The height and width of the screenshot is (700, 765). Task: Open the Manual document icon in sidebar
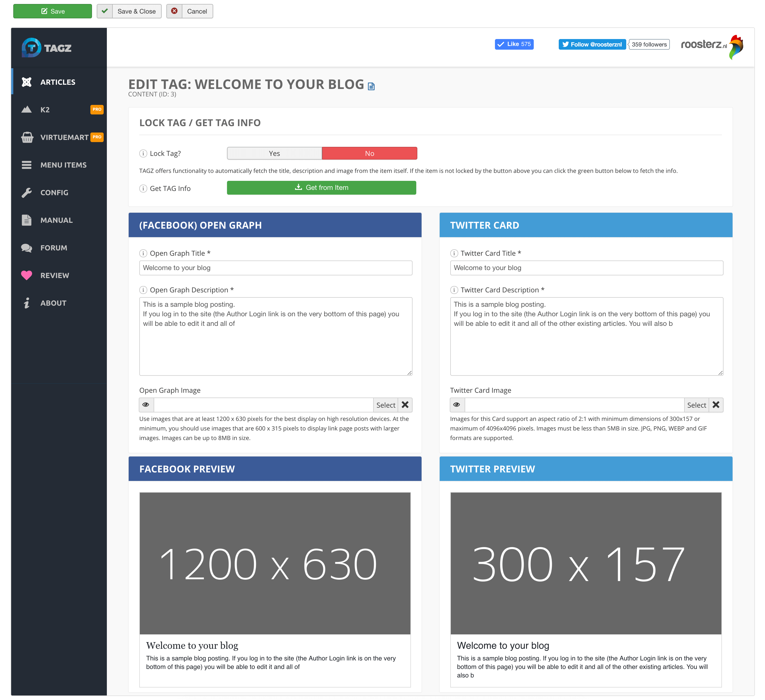tap(27, 220)
